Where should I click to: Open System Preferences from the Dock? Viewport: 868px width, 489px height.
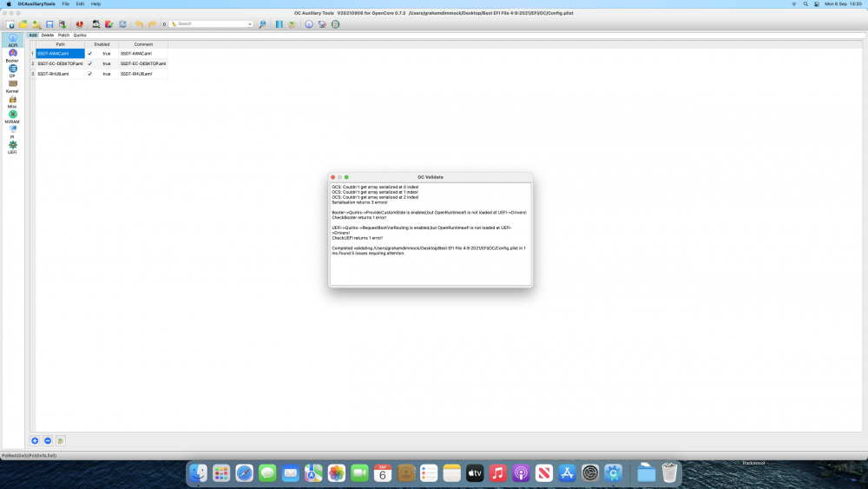pos(590,473)
